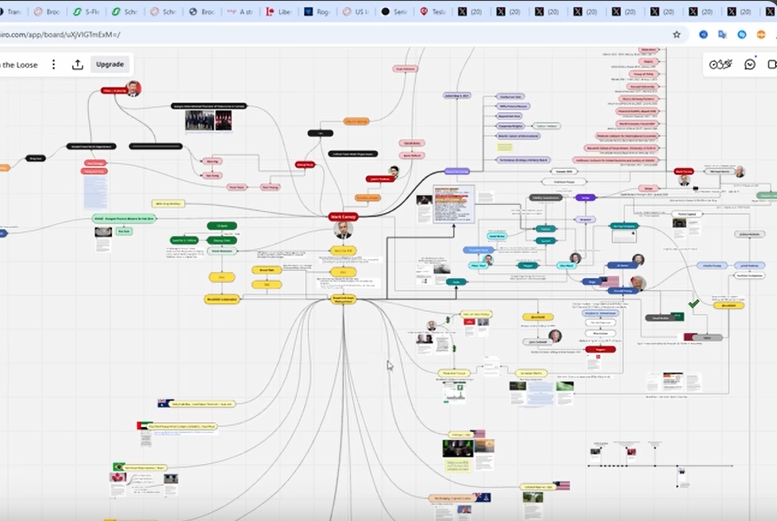Click the Donald Trump portrait thumbnail

(638, 283)
